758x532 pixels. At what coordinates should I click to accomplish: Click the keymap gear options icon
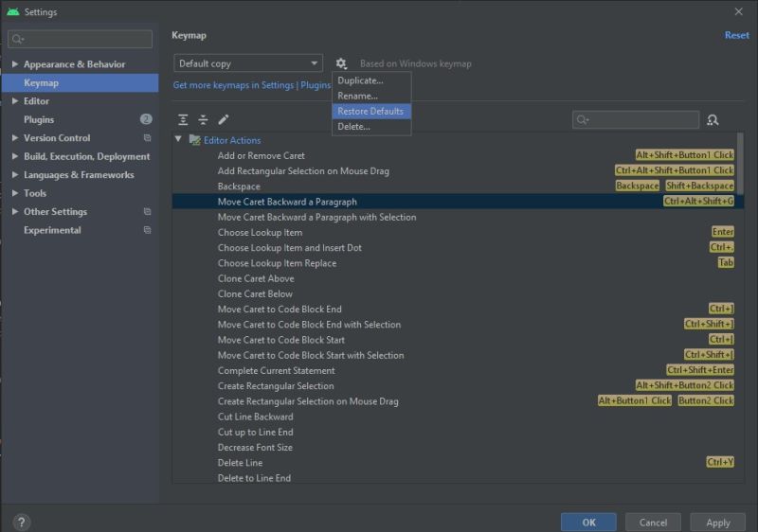tap(341, 63)
